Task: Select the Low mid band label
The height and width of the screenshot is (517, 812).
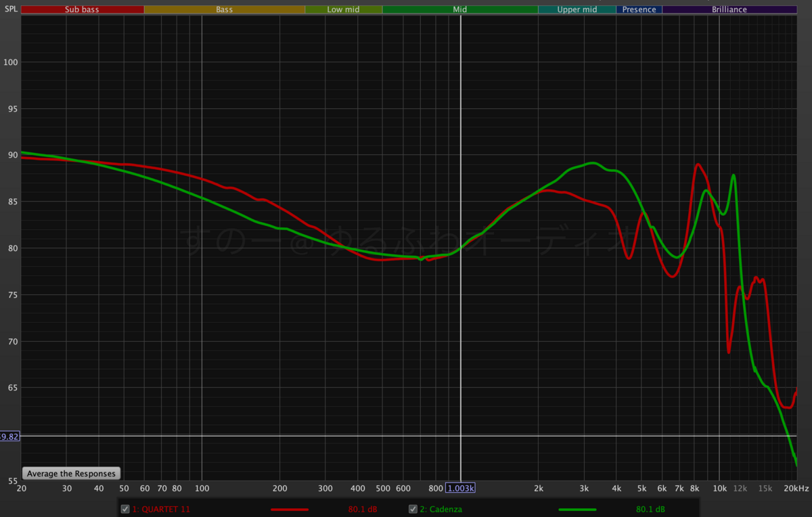Action: [344, 9]
